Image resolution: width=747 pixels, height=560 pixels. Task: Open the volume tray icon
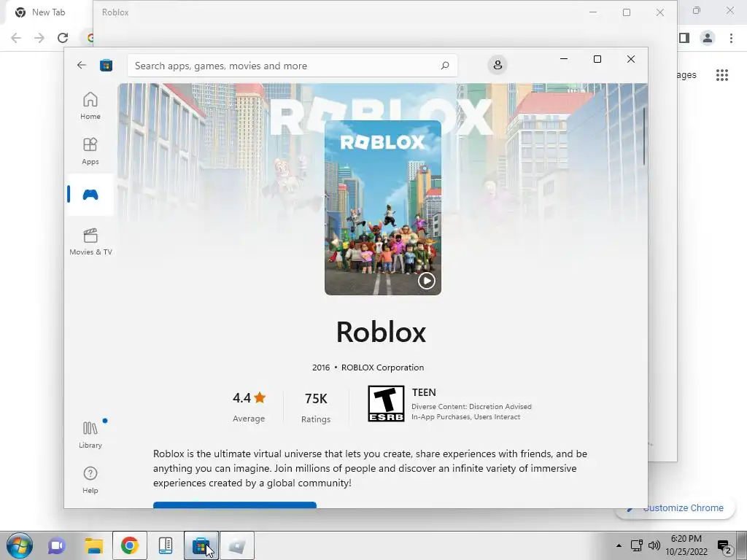pyautogui.click(x=654, y=545)
